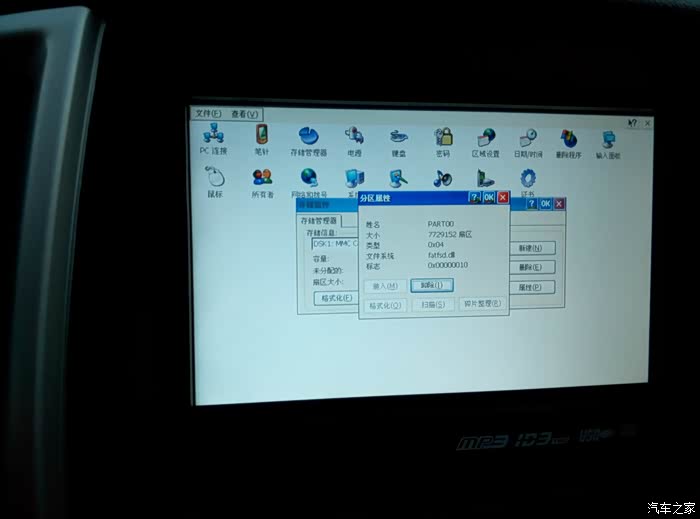
Task: Click the 卸除(I) dismount button
Action: 432,285
